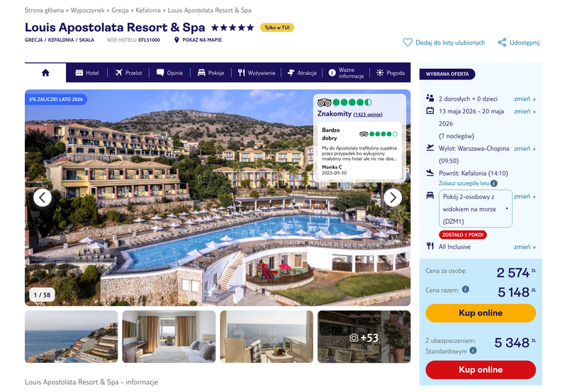Click info icon beside Standardowym insurance
Screen dimensions: 567x392
point(473,350)
